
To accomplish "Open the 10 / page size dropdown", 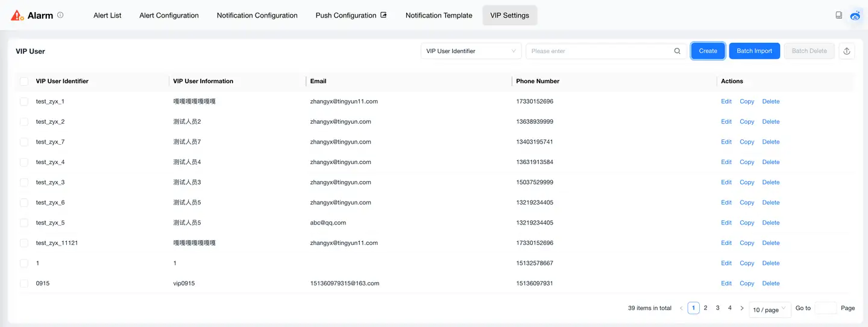I will (770, 310).
